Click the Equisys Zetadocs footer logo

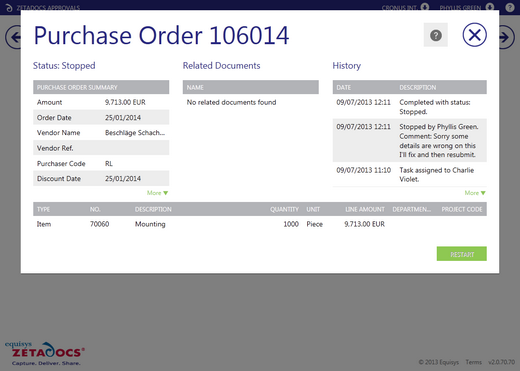click(45, 353)
